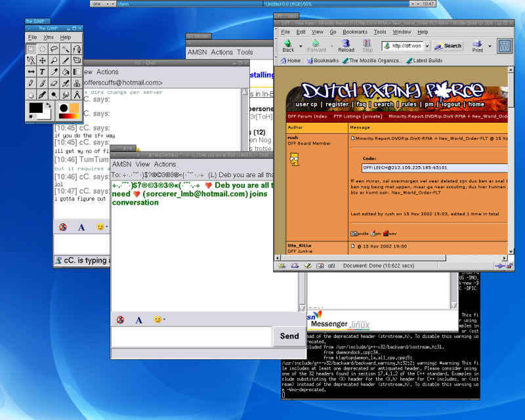Select the Ellipse Select tool in GIMP

pyautogui.click(x=43, y=49)
